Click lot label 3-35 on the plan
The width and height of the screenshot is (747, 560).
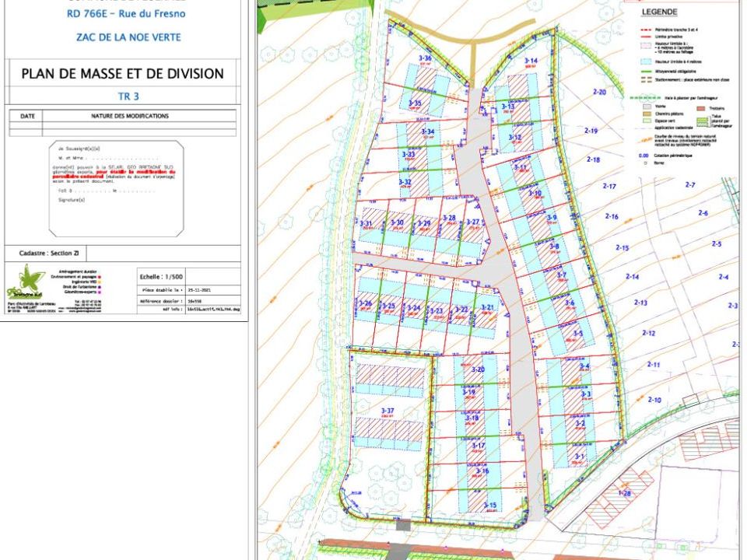[x=415, y=103]
